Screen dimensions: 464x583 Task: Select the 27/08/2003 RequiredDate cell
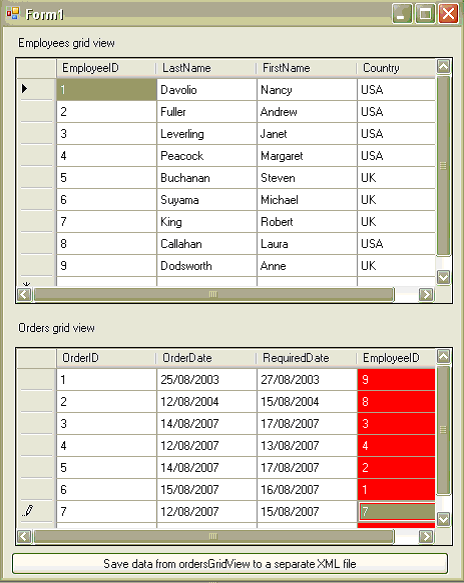[x=307, y=380]
